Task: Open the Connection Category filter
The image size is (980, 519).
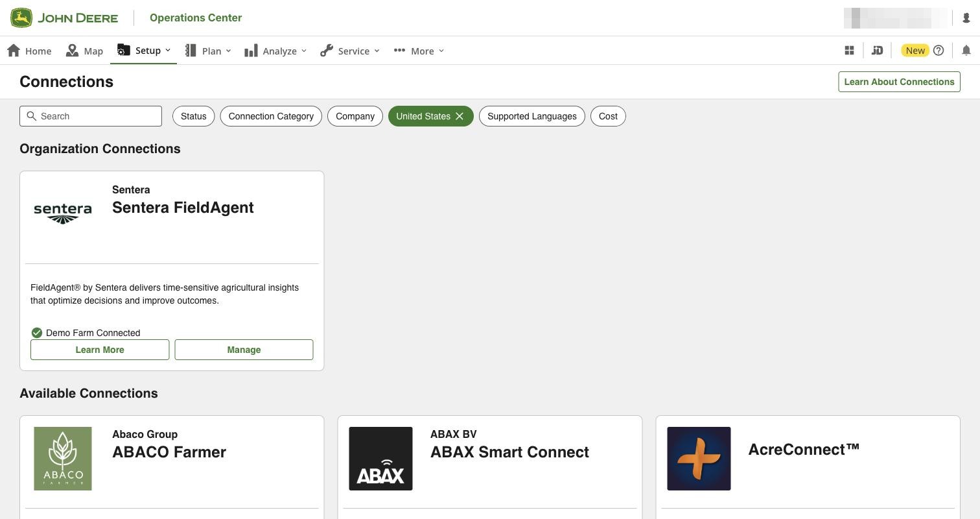Action: pos(271,116)
